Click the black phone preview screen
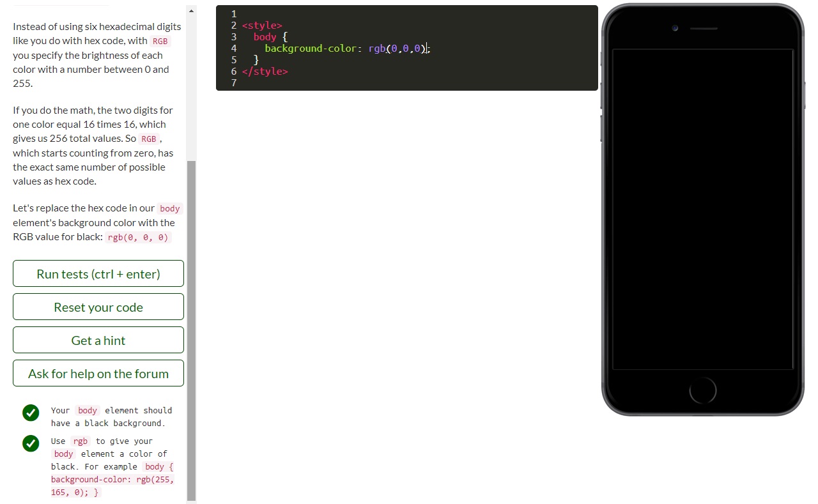The image size is (818, 504). coord(702,208)
